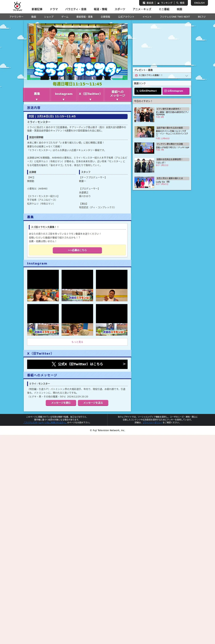Click 芸能人が本気で考えた！ドッキリGP title
Image resolution: width=215 pixels, height=644 pixels.
[x=172, y=147]
